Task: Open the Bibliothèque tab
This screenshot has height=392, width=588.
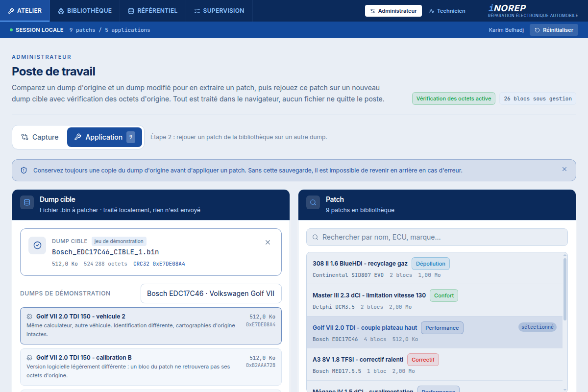Action: pos(85,11)
